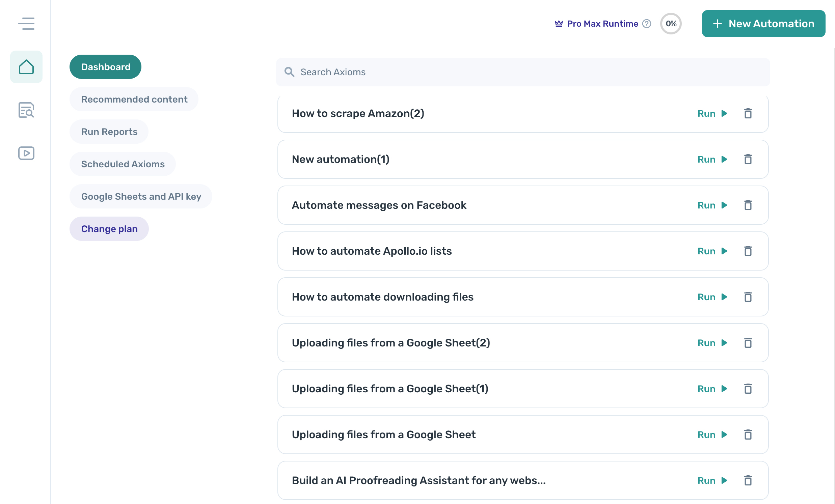This screenshot has height=504, width=835.
Task: Select Dashboard in the sidebar
Action: tap(105, 67)
